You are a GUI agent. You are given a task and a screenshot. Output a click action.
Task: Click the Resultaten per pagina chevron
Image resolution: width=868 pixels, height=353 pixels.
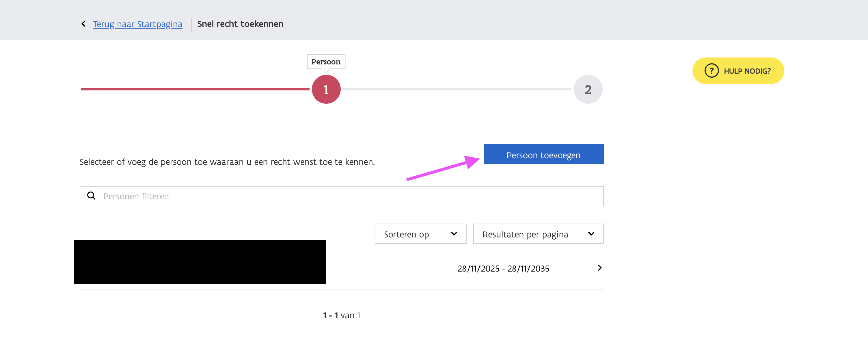click(591, 234)
